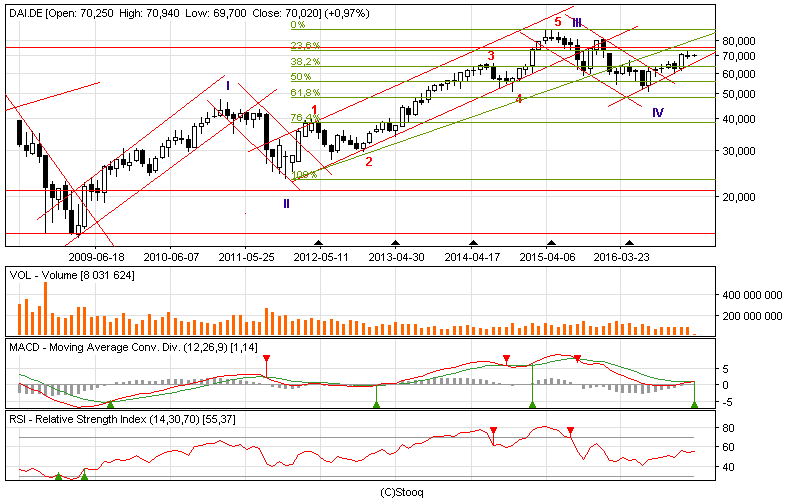The height and width of the screenshot is (500, 800).
Task: Click the 38,2% Fibonacci level label
Action: 306,61
